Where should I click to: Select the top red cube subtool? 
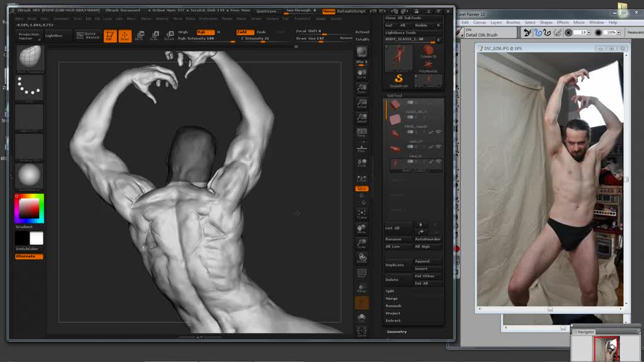395,105
